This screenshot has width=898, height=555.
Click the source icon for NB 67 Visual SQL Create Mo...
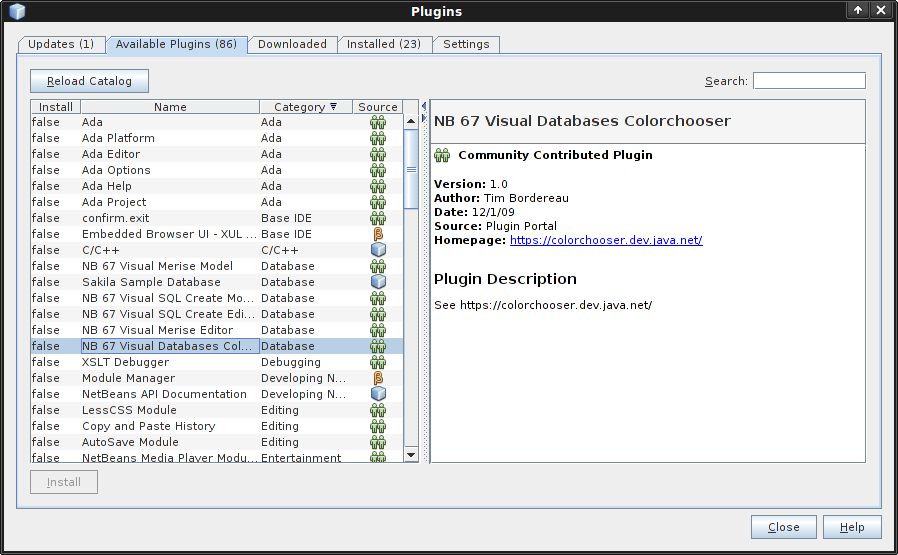pos(377,298)
